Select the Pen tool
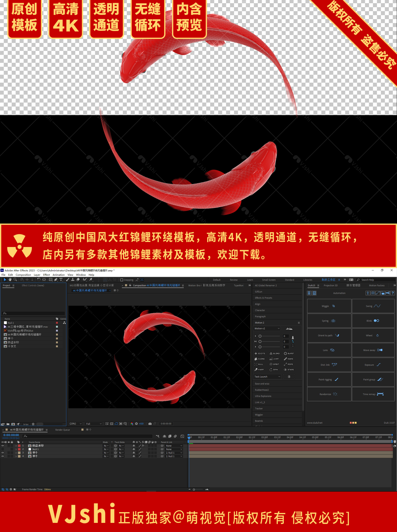Screen dimensions: 397x532 click(x=56, y=280)
